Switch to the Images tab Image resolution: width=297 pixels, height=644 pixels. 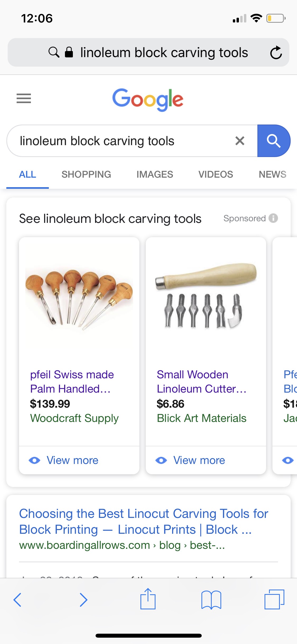(155, 174)
